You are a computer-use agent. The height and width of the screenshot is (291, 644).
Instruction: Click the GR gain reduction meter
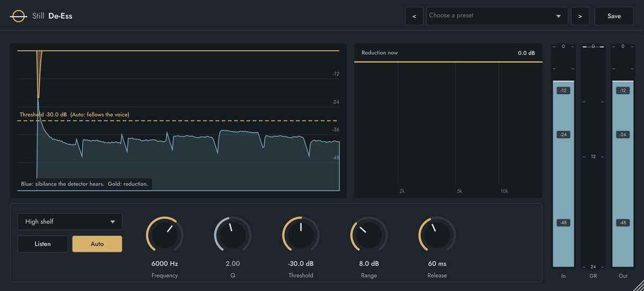(x=593, y=157)
